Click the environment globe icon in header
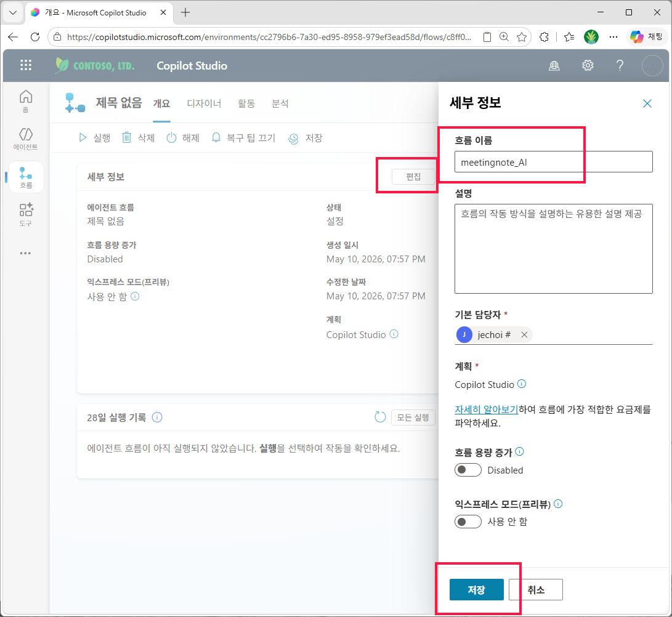The width and height of the screenshot is (672, 617). [x=554, y=65]
